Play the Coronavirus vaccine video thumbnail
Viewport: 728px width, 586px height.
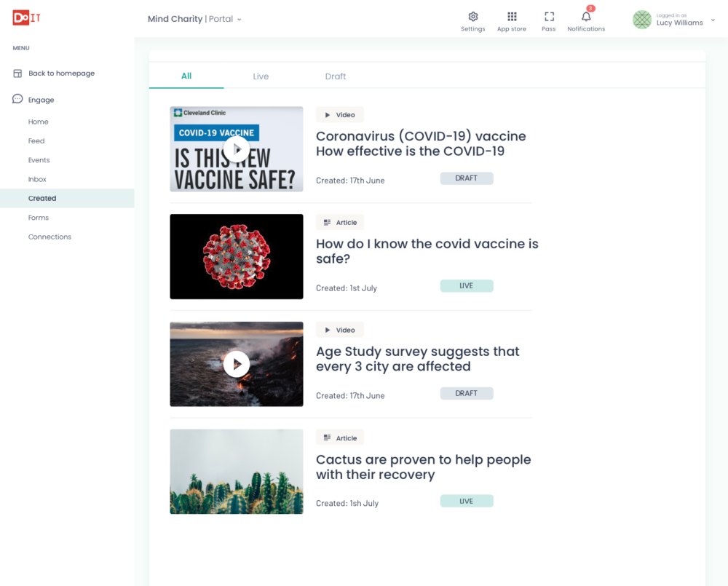click(x=236, y=149)
